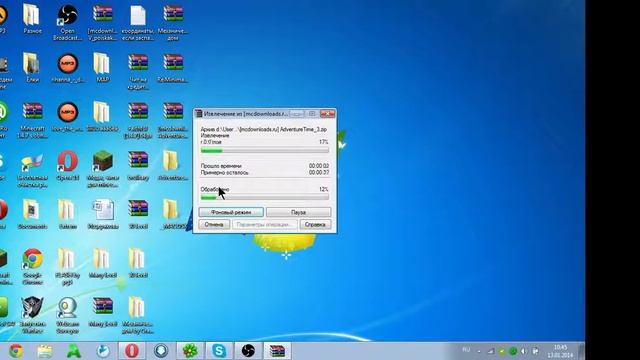Open the volume control in tray
This screenshot has height=360, width=640.
524,351
